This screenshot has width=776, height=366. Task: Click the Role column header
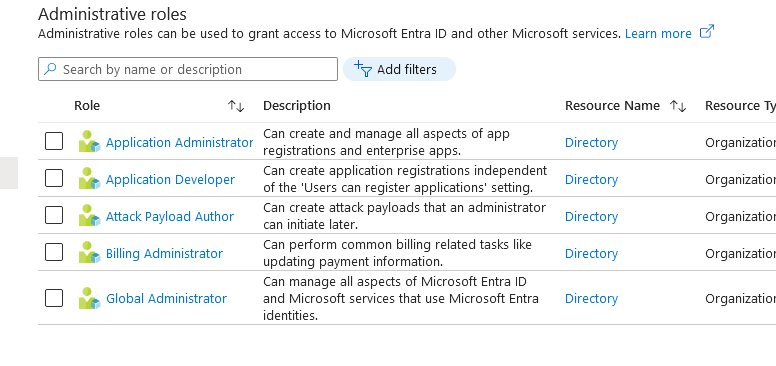point(87,106)
